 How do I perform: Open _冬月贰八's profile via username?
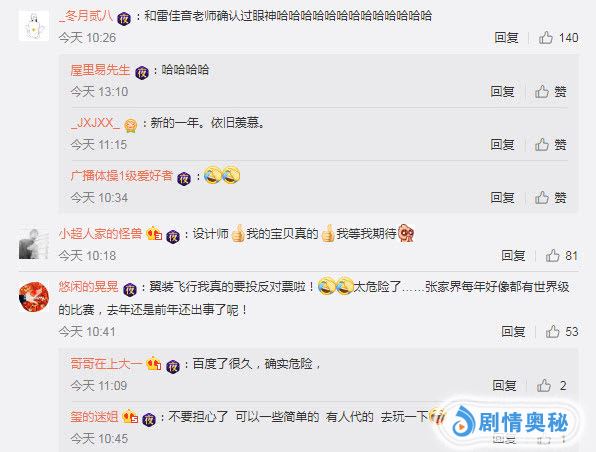pos(86,16)
